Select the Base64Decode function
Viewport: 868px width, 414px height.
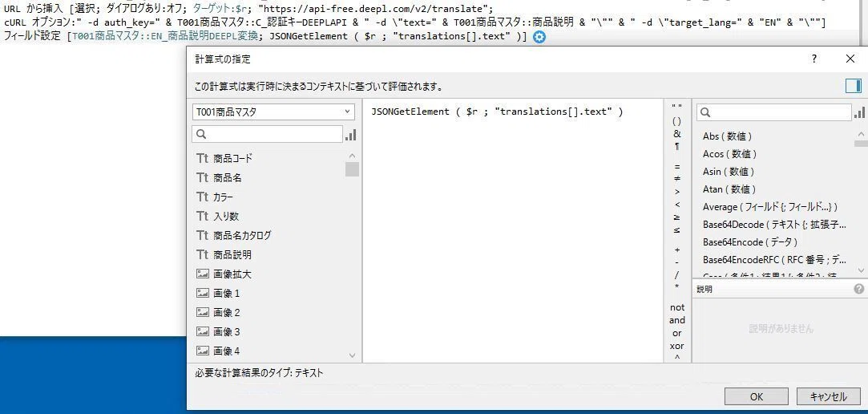coord(775,225)
